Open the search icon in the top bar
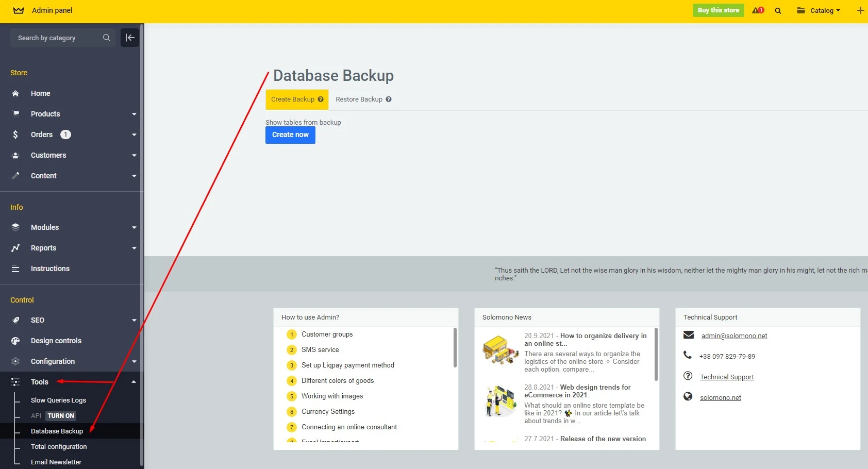Viewport: 868px width, 469px height. coord(777,10)
